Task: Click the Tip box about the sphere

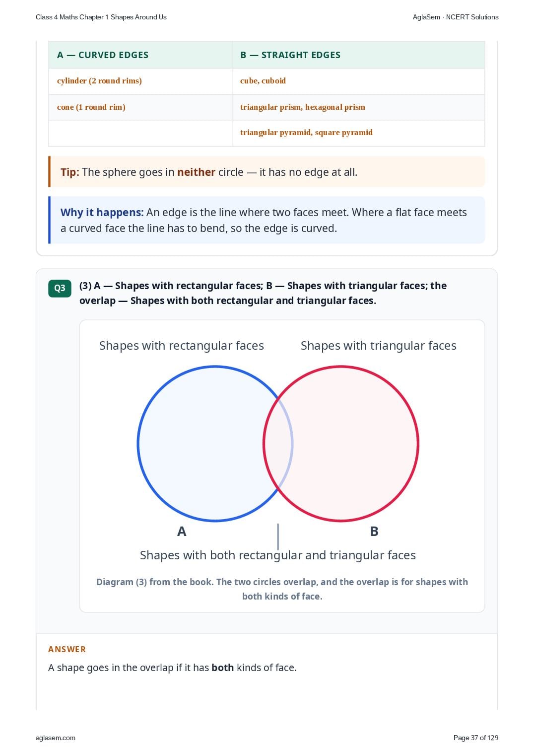Action: (x=267, y=172)
